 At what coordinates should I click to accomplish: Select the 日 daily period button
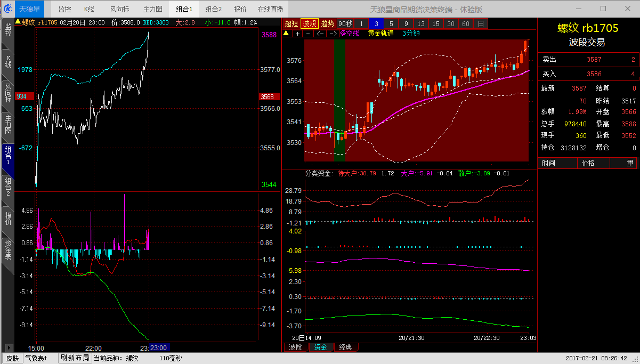tap(481, 23)
